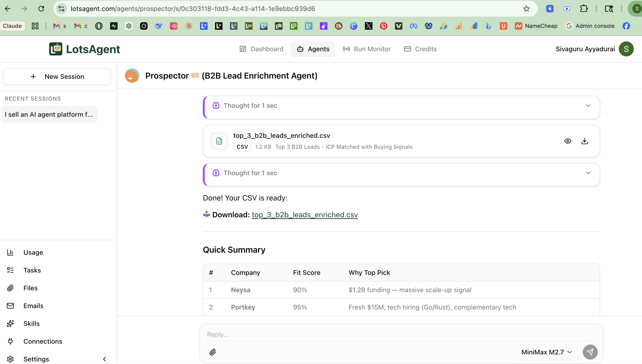Screen dimensions: 642x364
Task: Bookmark this page with the star icon
Action: pos(526,9)
